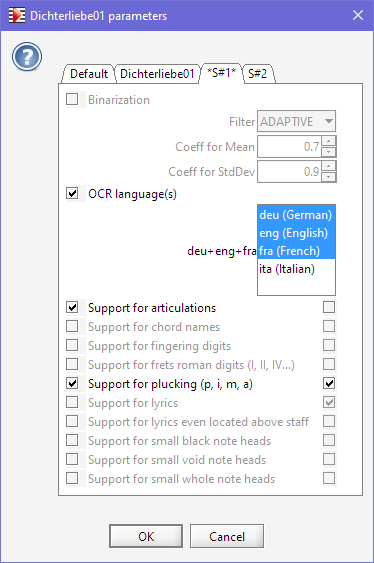Decrease the Coeff for StdDev spinner value
The height and width of the screenshot is (563, 374).
[x=328, y=177]
